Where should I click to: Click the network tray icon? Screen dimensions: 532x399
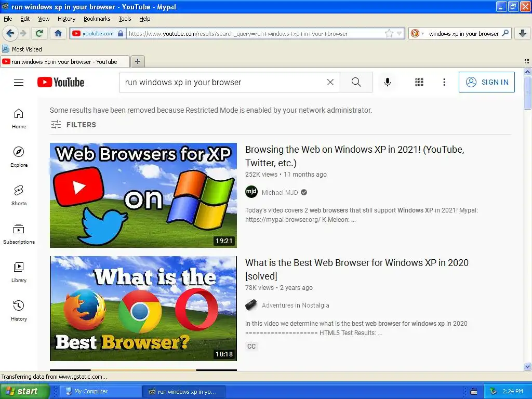[x=493, y=391]
